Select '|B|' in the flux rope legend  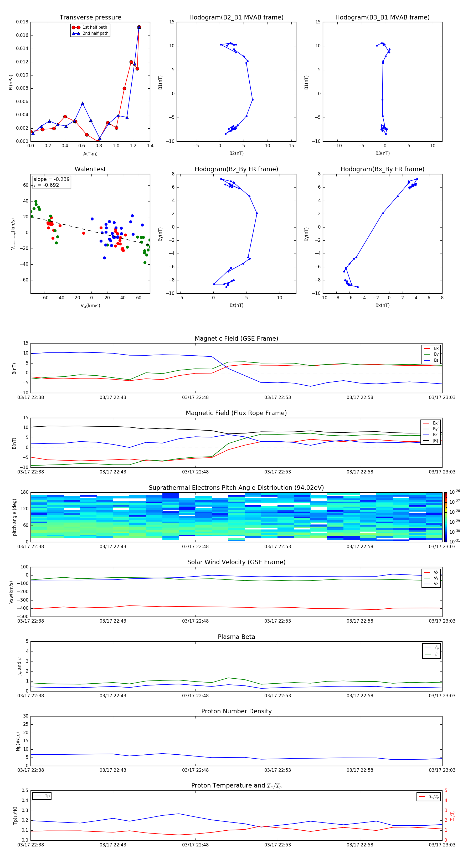tap(431, 441)
